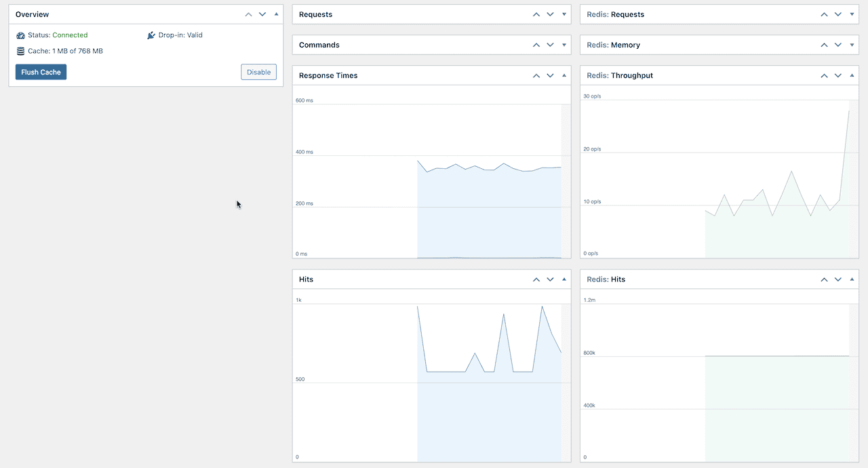
Task: Click the Redis logo icon beside Status
Action: pos(20,35)
